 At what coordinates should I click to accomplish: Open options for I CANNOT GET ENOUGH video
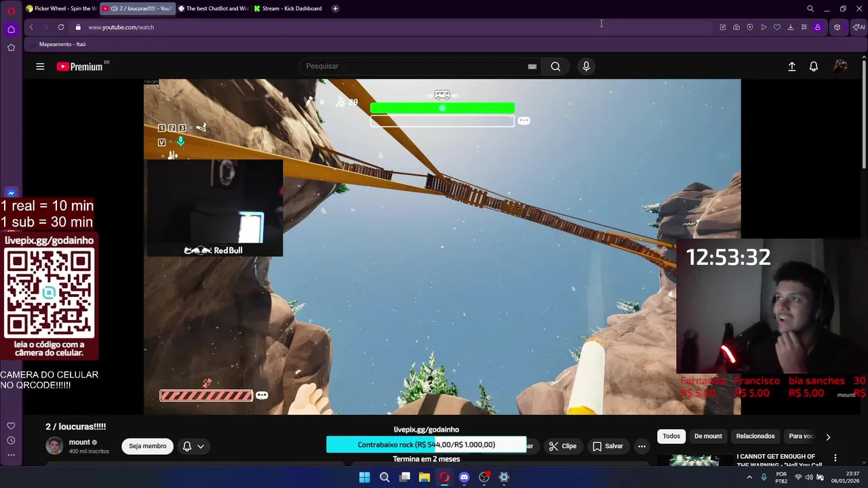(835, 458)
